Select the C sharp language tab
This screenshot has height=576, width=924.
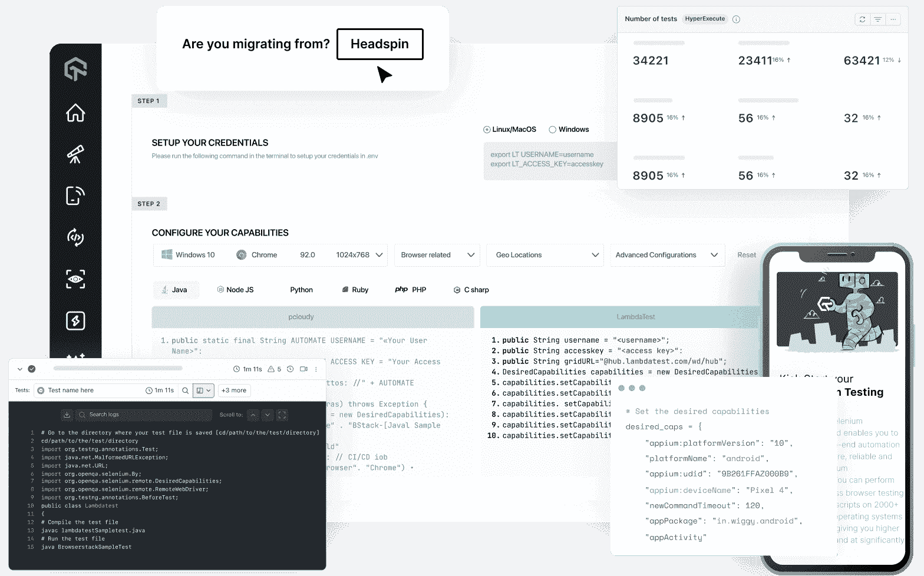[471, 290]
